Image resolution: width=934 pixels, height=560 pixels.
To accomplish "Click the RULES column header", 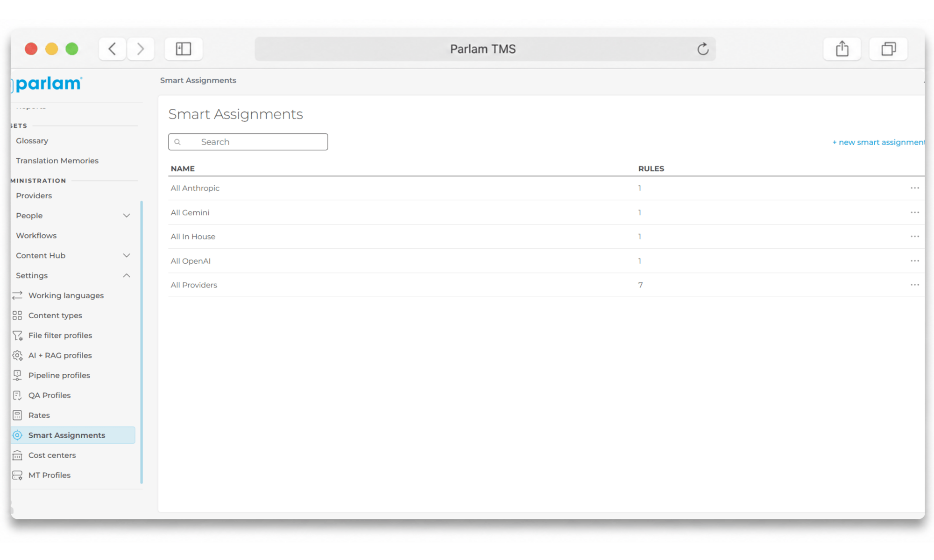I will click(x=651, y=168).
